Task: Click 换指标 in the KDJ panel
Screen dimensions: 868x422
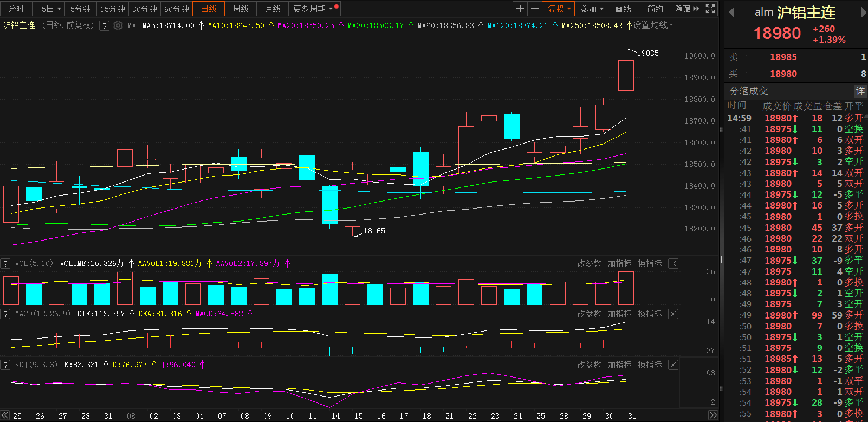Action: coord(650,365)
